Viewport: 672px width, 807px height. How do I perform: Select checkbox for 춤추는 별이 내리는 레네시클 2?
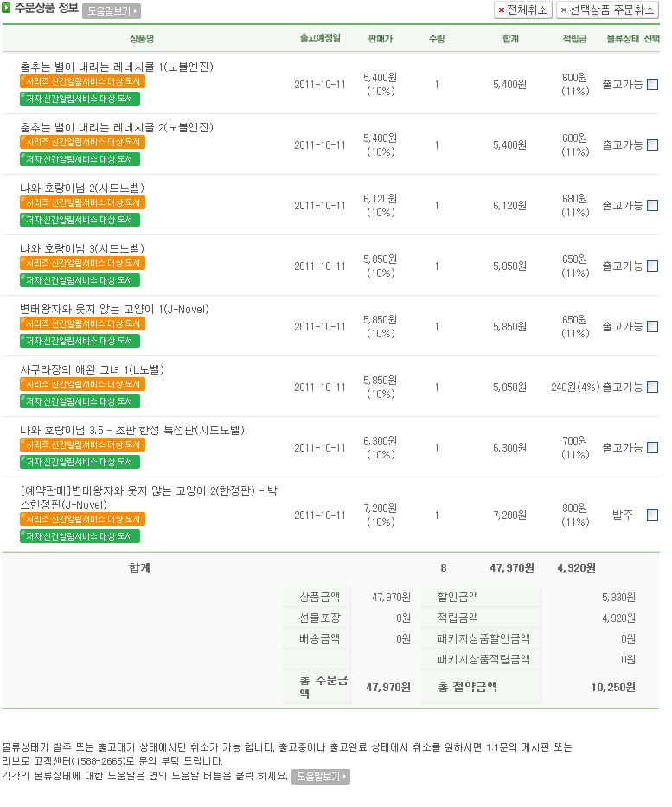(653, 145)
